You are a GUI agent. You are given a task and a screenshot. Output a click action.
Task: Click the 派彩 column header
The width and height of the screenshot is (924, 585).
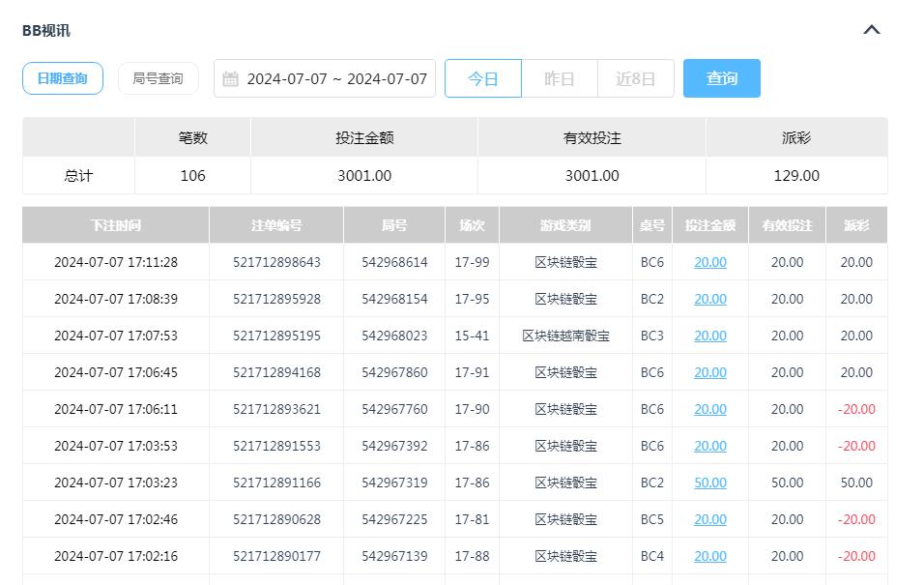(x=856, y=224)
